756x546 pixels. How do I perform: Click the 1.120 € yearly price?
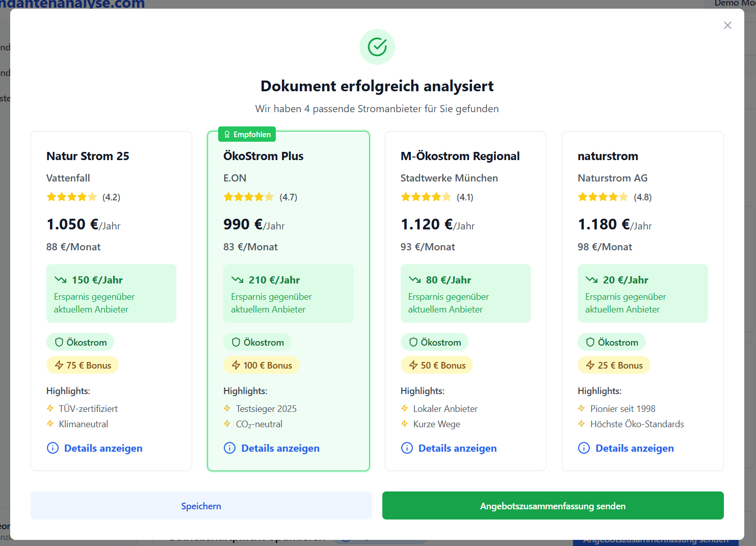pos(427,224)
